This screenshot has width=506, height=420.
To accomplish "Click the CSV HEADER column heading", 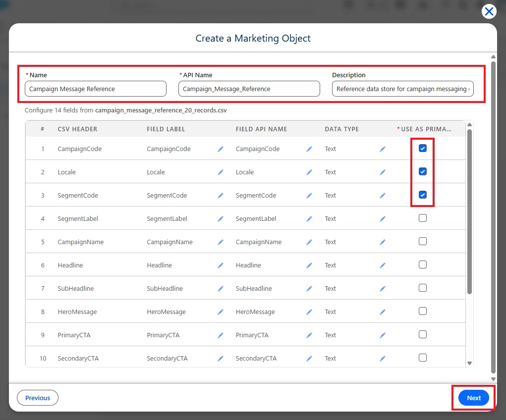I will click(x=77, y=129).
